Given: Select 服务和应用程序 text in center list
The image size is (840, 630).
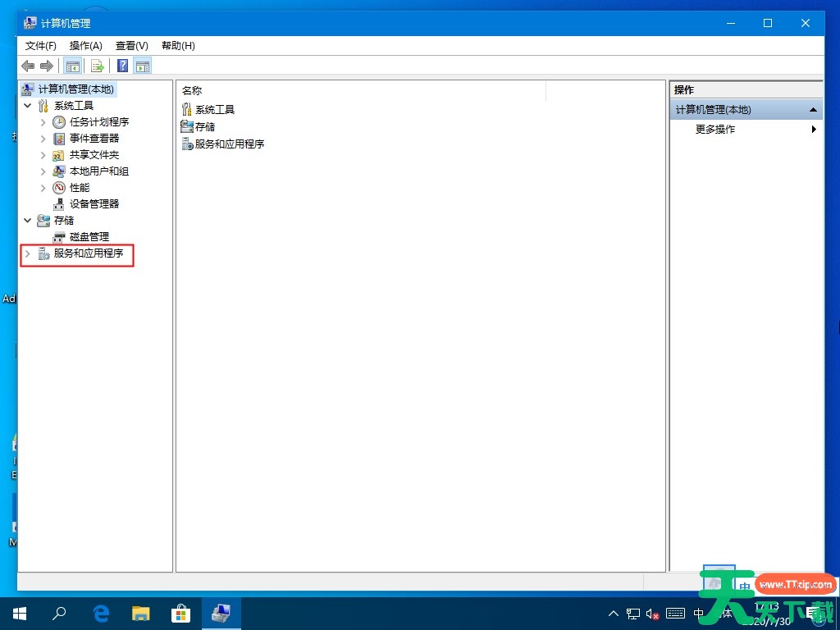Looking at the screenshot, I should point(230,144).
